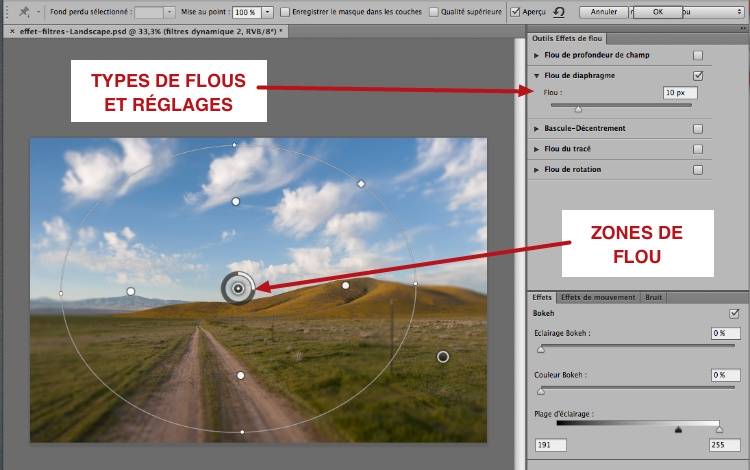Open the pin tool preset dropdown arrow
Screen dimensions: 750x470
point(38,12)
